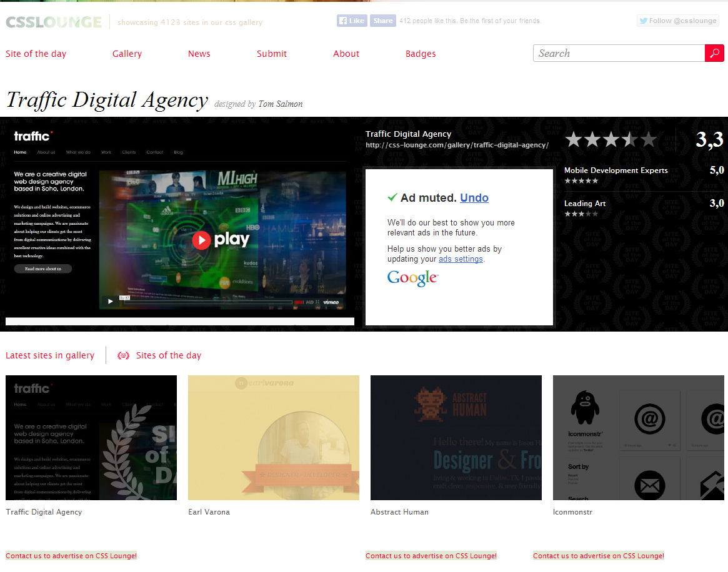The width and height of the screenshot is (728, 572).
Task: Click the Traffic Digital Agency page heading
Action: [x=107, y=100]
